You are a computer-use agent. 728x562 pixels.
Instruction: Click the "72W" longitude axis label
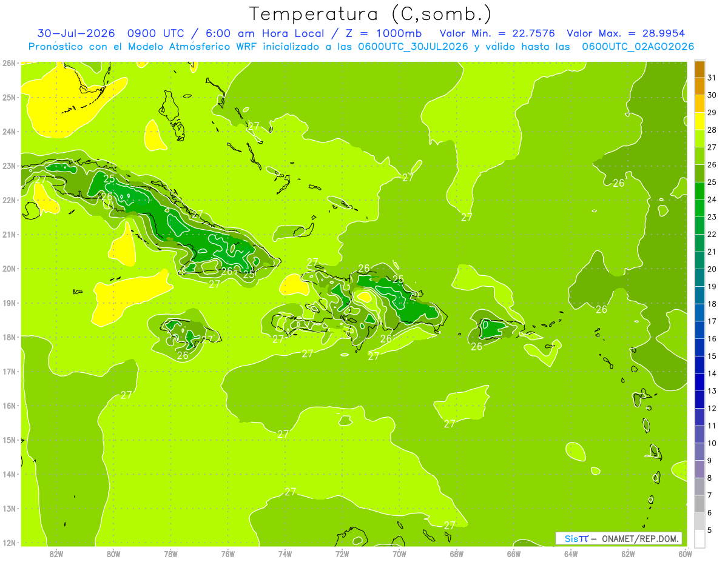pos(342,554)
